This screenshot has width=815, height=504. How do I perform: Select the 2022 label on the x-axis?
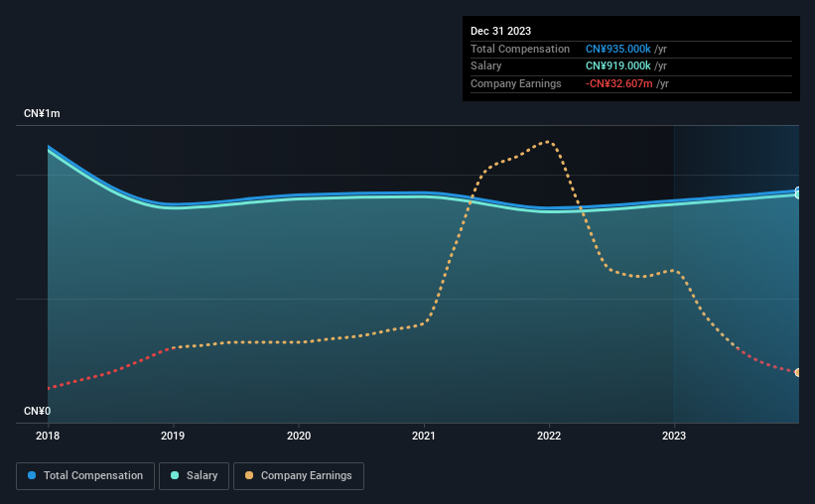point(549,436)
